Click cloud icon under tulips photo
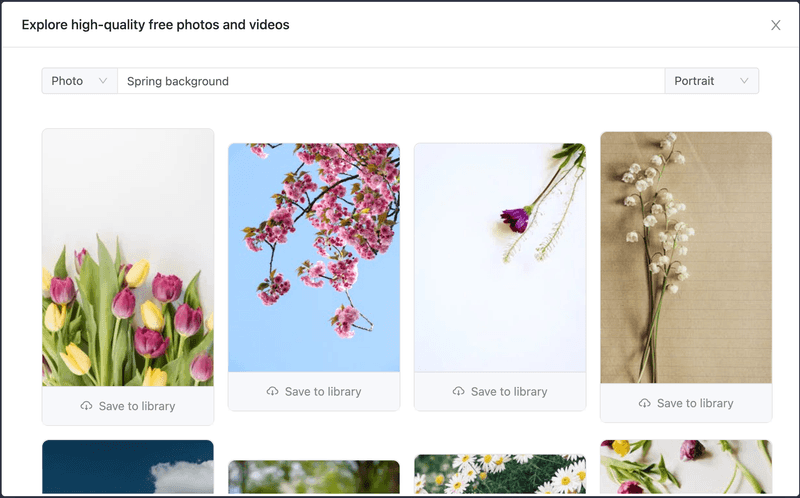 tap(87, 406)
